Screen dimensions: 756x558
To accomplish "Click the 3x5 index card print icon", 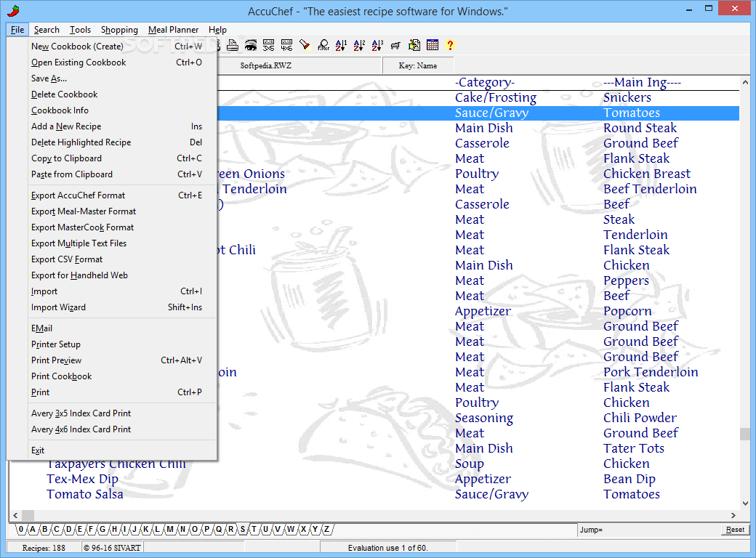I will [268, 45].
